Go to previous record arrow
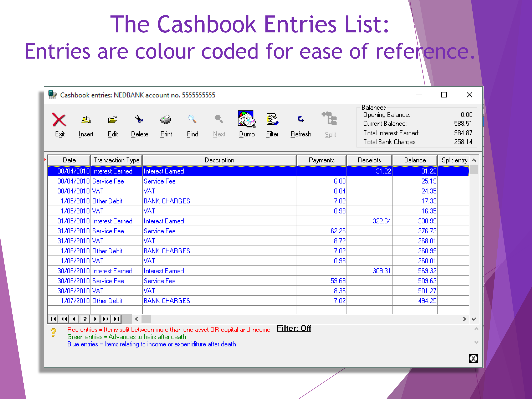The width and height of the screenshot is (532, 399). (74, 319)
